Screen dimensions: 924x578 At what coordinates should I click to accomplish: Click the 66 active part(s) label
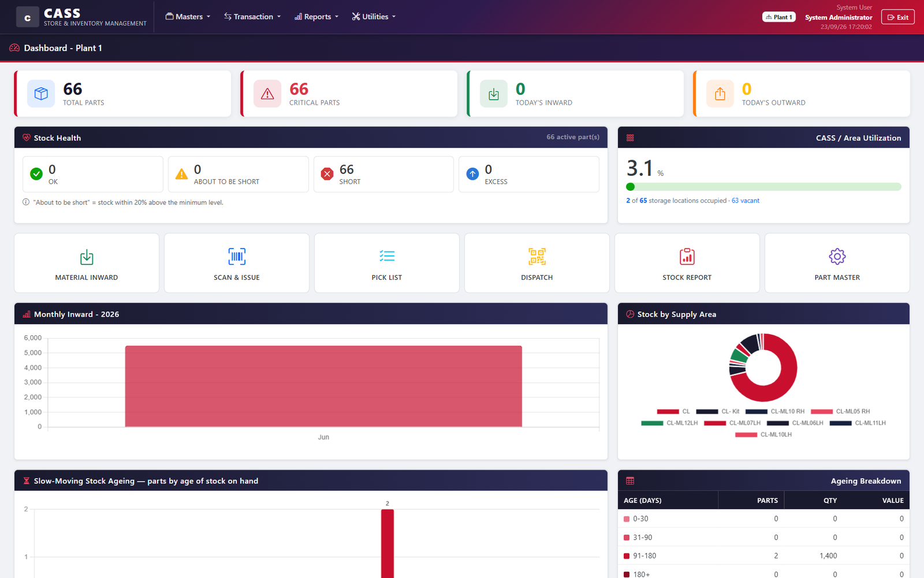(573, 137)
